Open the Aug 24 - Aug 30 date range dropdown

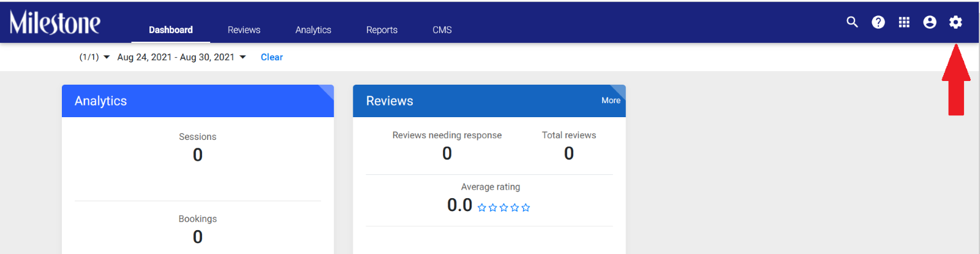[x=182, y=57]
